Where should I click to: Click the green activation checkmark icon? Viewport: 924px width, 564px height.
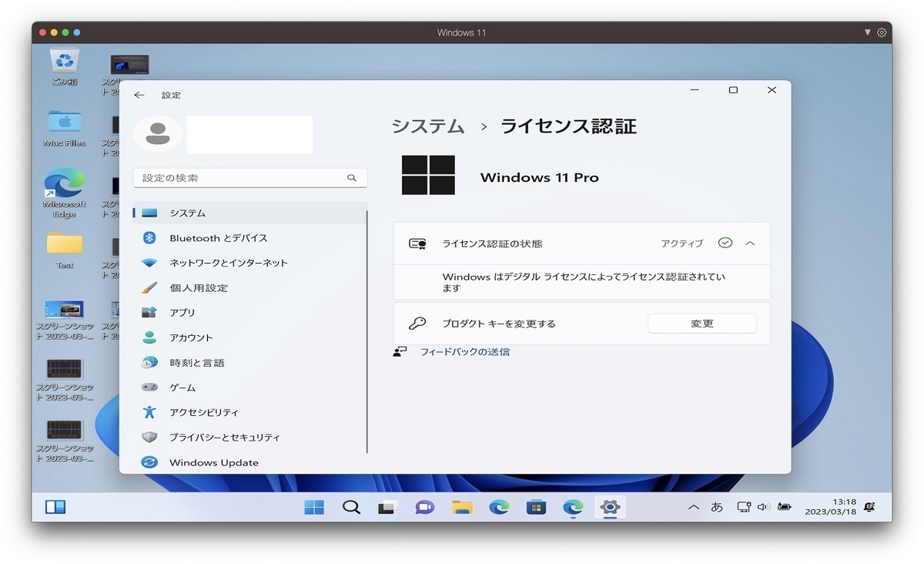pyautogui.click(x=725, y=243)
